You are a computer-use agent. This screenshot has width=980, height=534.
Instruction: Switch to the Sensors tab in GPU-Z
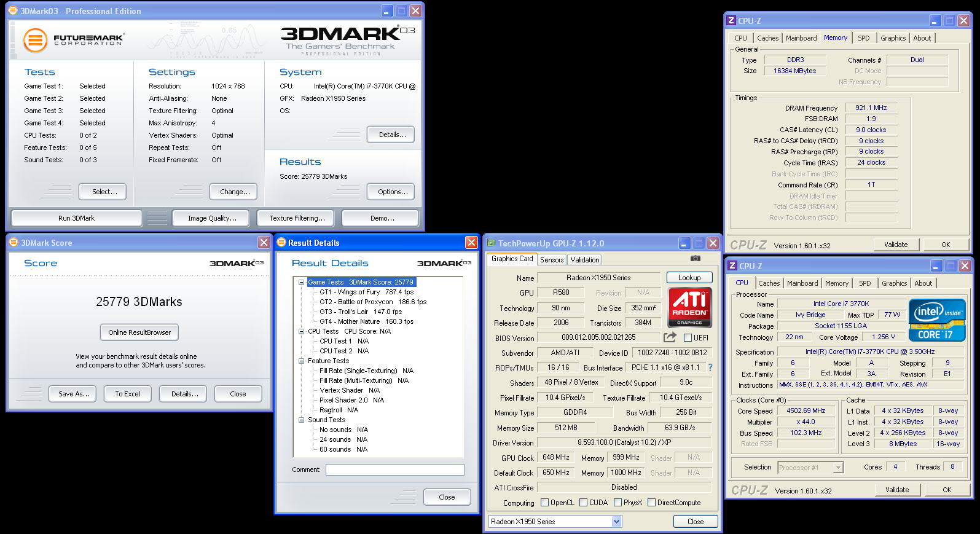(x=552, y=260)
